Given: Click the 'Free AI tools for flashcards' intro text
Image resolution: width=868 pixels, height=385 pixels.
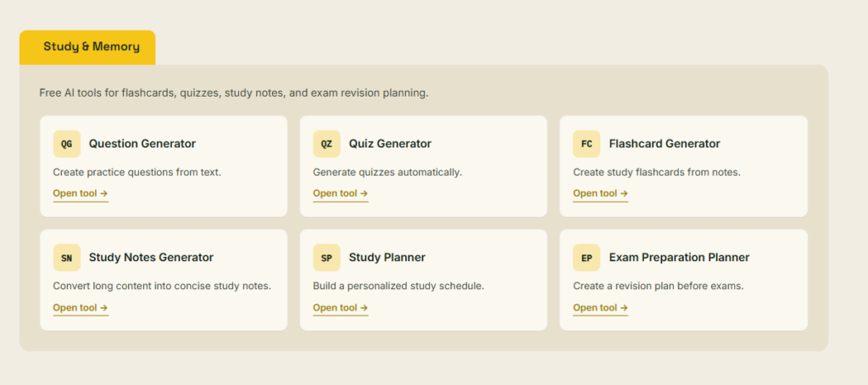Looking at the screenshot, I should point(234,93).
